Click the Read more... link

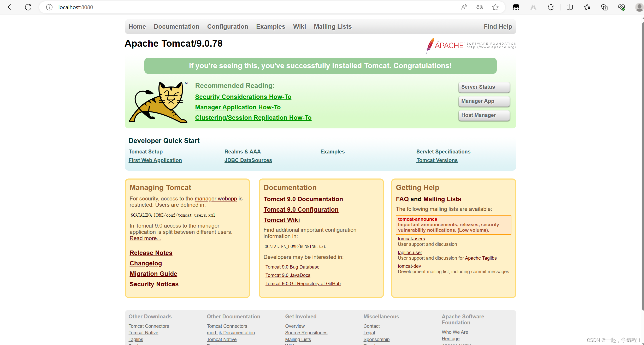(145, 238)
